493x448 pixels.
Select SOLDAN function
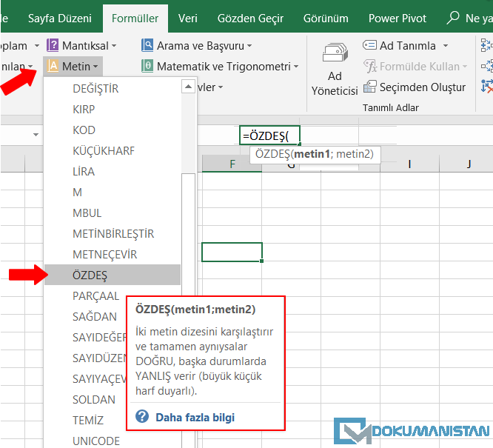pos(94,400)
